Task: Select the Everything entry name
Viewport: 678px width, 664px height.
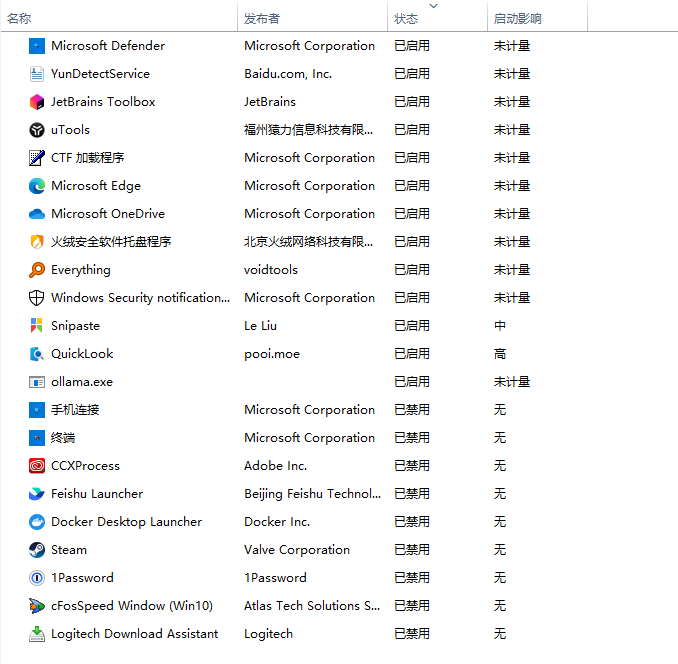Action: (x=81, y=270)
